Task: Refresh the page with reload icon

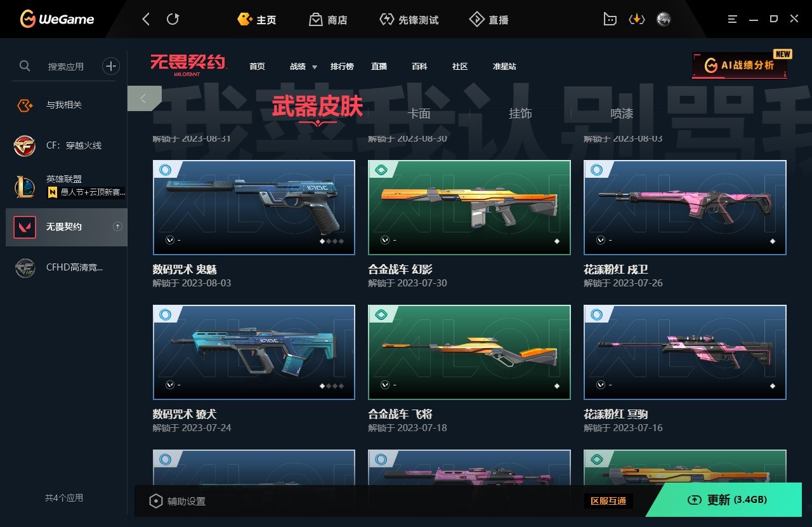Action: [173, 20]
